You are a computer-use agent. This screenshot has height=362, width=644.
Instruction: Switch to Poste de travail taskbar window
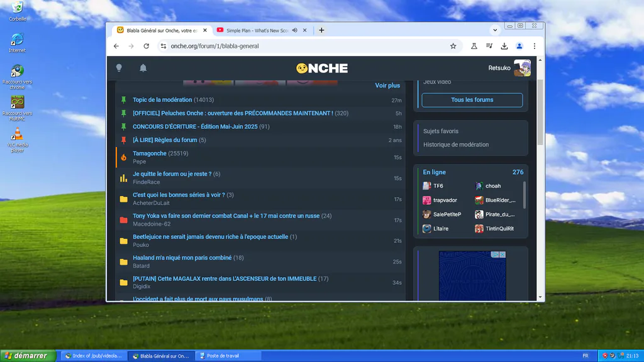click(x=227, y=356)
